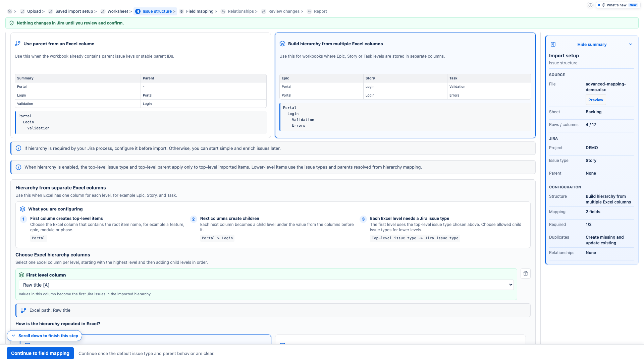The height and width of the screenshot is (362, 644).
Task: Select Use parent from an Excel column card
Action: [141, 85]
